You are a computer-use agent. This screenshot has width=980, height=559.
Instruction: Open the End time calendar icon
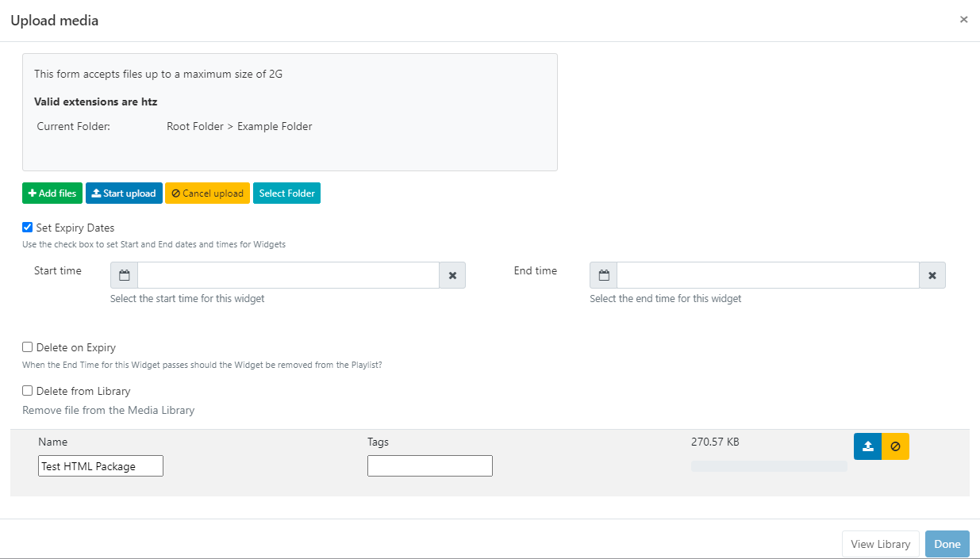(x=604, y=275)
